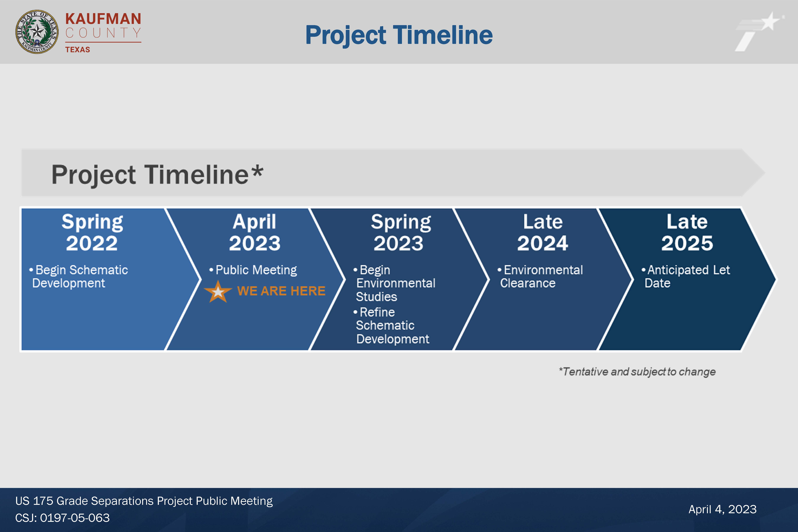
Task: Click the WE ARE HERE label
Action: point(281,291)
